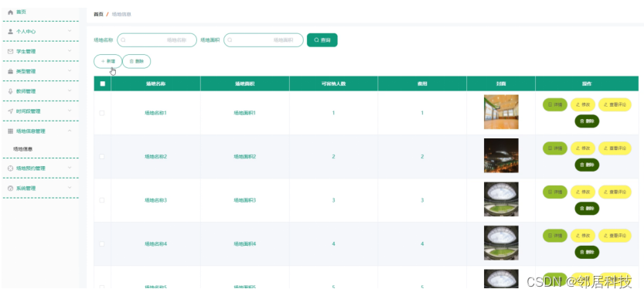
Task: Open the gym cover thumbnail for 场地名称1
Action: [501, 112]
